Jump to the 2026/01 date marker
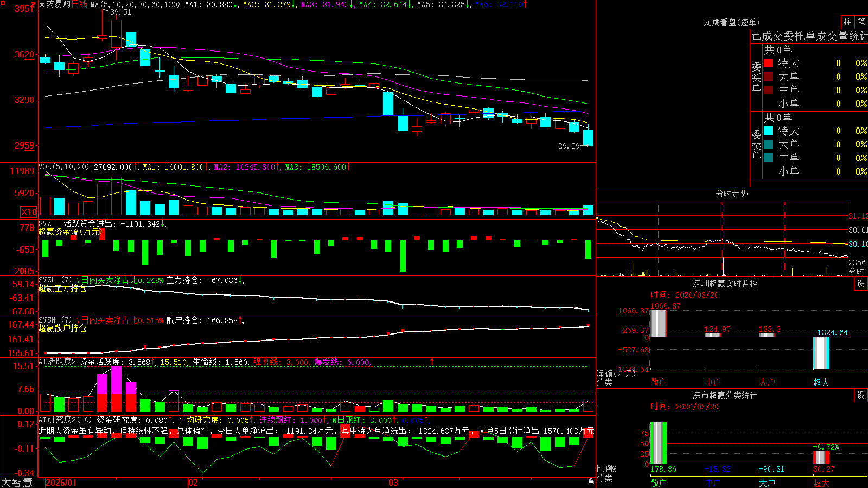The image size is (868, 488). 61,483
